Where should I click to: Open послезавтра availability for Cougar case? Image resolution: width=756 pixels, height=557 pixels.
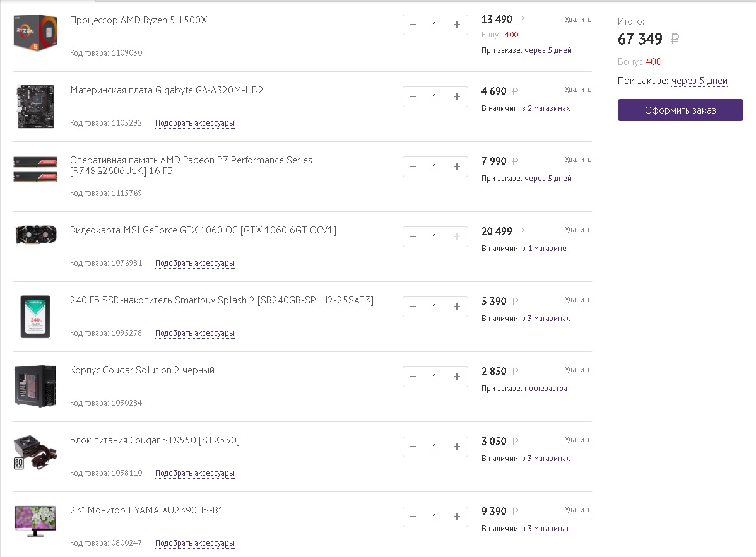coord(545,389)
